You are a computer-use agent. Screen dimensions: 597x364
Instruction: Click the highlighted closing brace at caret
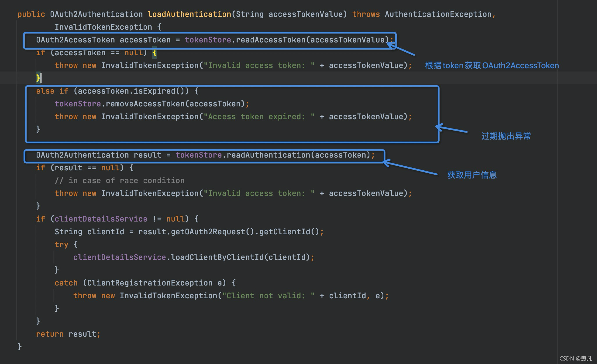(38, 78)
